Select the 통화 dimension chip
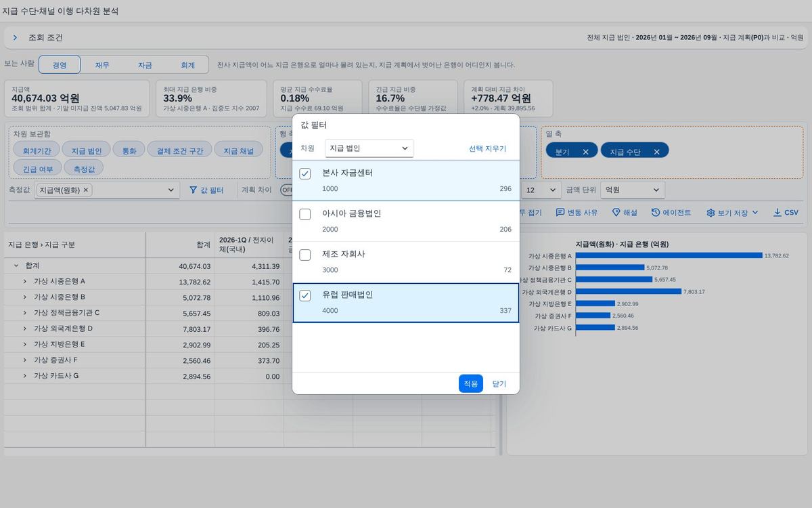 coord(129,150)
